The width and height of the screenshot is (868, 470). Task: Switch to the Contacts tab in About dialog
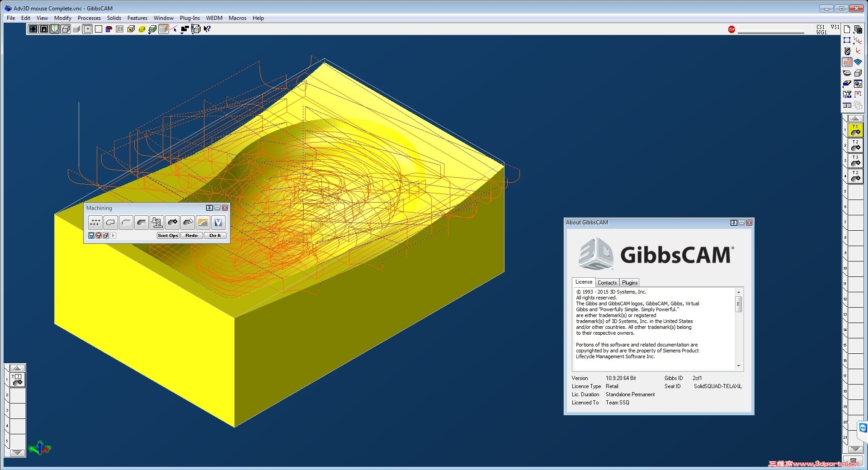point(607,283)
